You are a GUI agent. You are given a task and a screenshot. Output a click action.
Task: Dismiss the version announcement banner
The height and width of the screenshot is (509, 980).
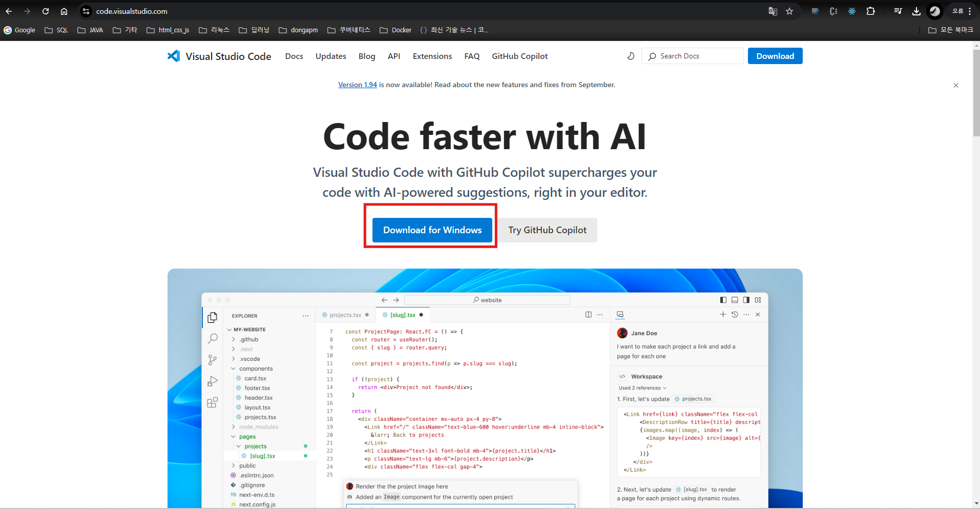956,86
